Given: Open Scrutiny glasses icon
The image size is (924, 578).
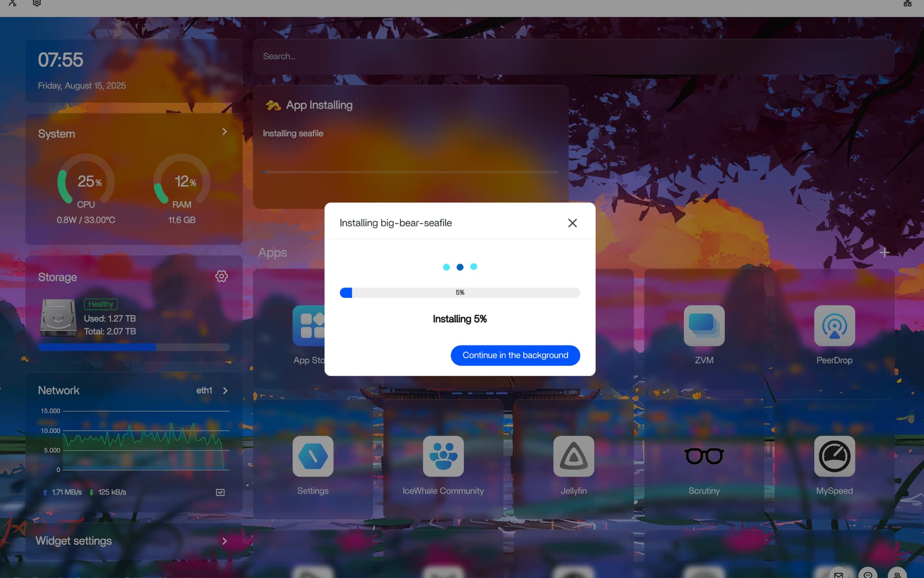Looking at the screenshot, I should coord(704,456).
